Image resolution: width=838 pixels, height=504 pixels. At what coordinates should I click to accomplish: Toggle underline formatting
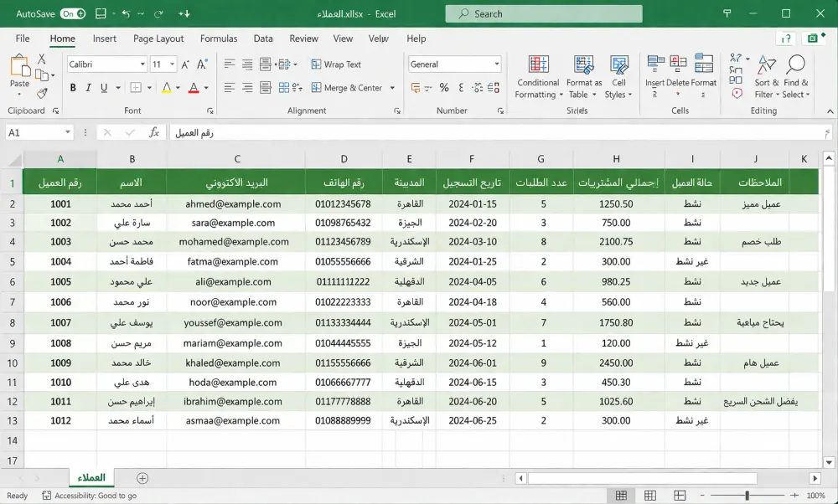(104, 87)
